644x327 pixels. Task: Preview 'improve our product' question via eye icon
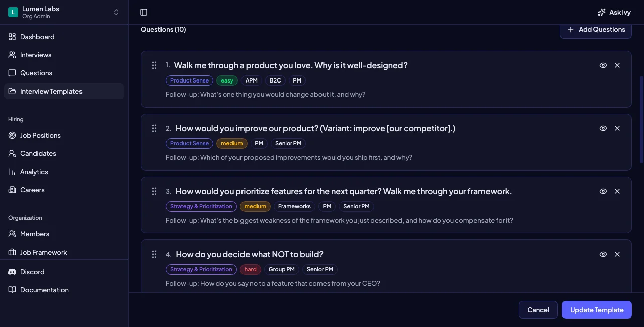[x=603, y=128]
